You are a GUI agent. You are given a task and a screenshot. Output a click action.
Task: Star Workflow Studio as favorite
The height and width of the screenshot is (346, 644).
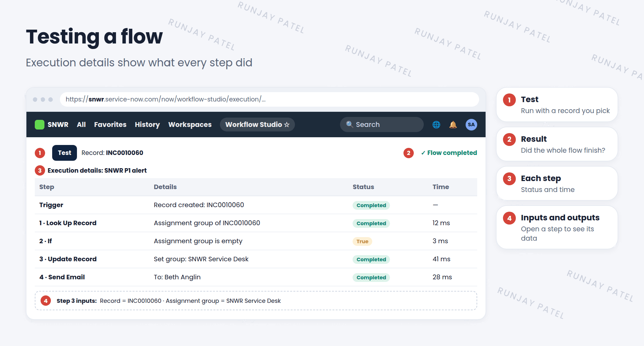coord(287,125)
